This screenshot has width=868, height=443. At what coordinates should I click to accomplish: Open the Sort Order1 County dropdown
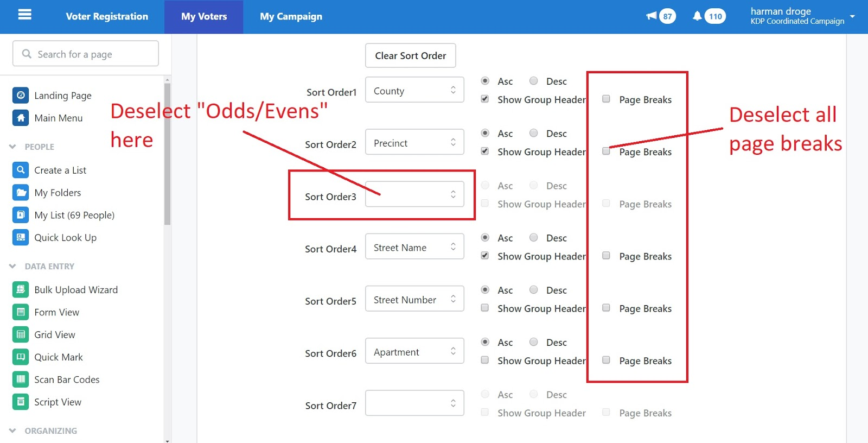pos(414,90)
